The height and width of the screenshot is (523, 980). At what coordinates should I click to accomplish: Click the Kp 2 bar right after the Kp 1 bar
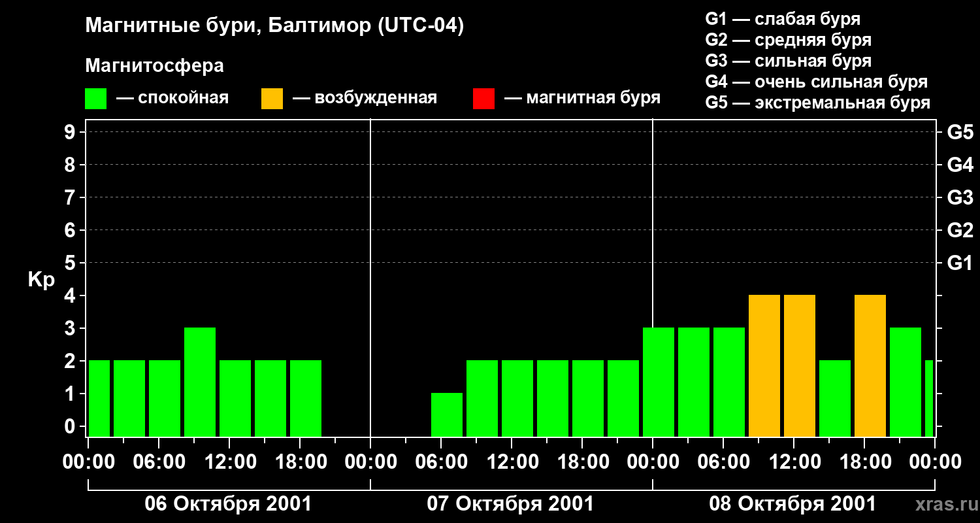(x=482, y=399)
